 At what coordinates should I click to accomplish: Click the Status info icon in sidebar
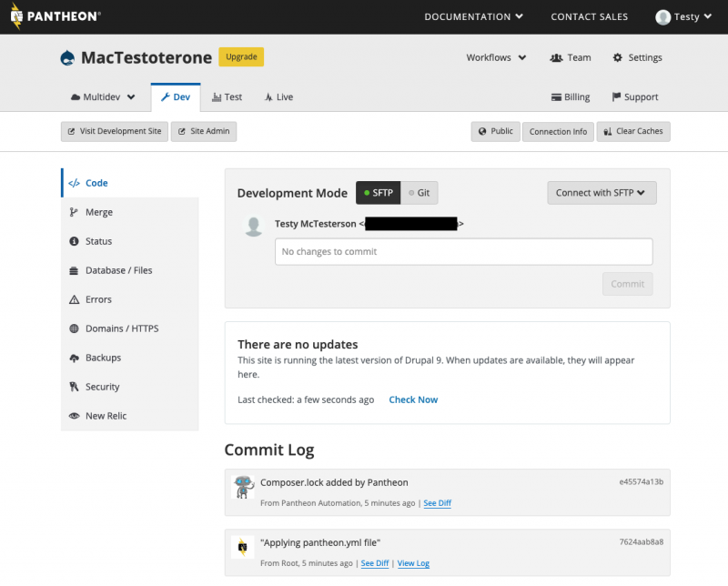(74, 241)
